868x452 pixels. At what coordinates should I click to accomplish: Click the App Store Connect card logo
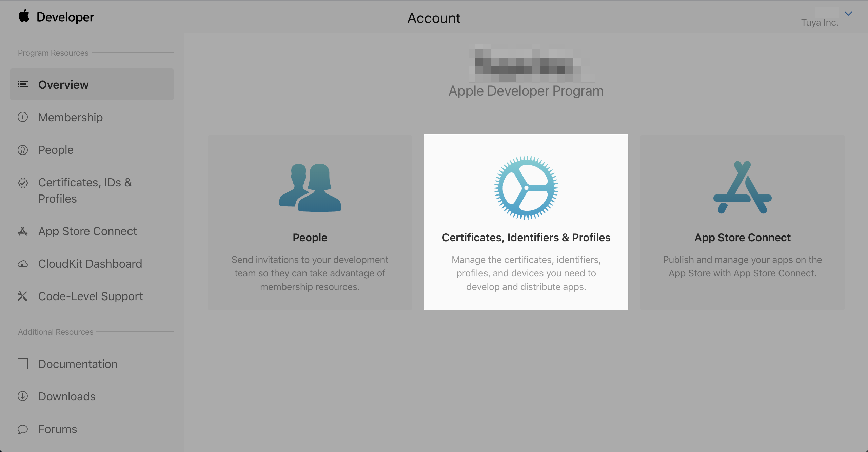[x=743, y=187]
